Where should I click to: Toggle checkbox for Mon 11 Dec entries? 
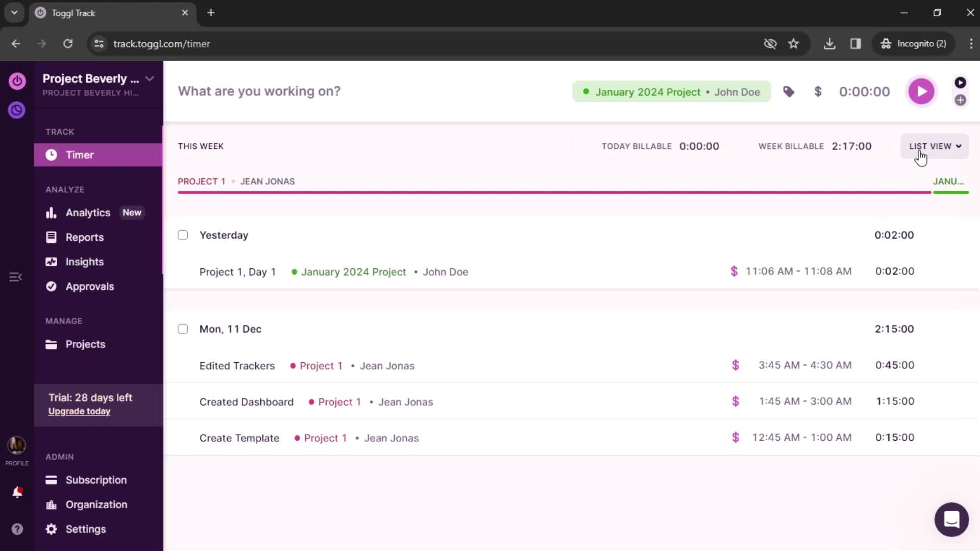click(x=183, y=329)
